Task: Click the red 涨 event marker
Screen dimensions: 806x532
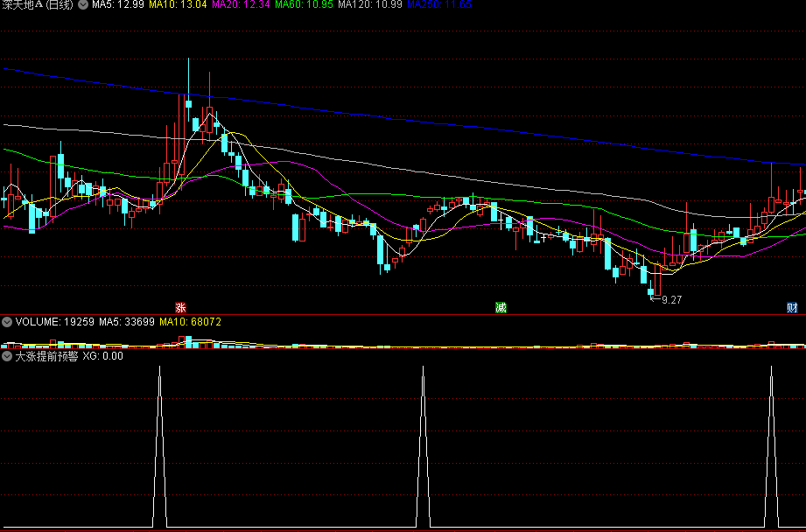Action: 180,308
